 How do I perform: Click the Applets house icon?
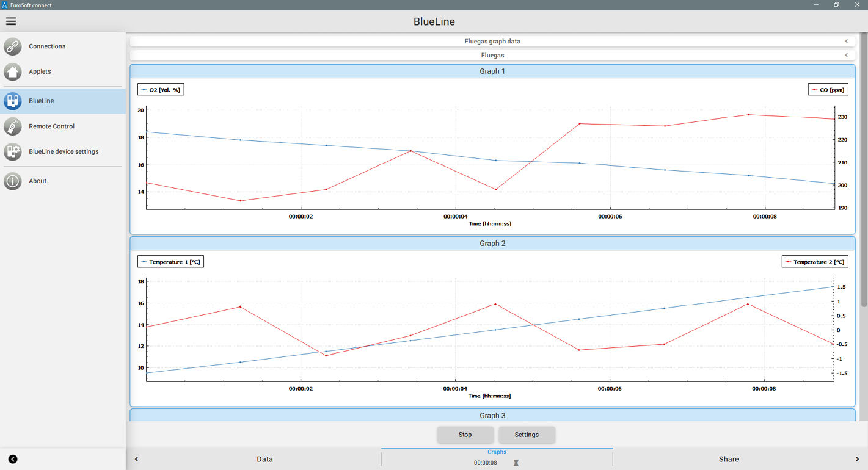click(x=13, y=71)
